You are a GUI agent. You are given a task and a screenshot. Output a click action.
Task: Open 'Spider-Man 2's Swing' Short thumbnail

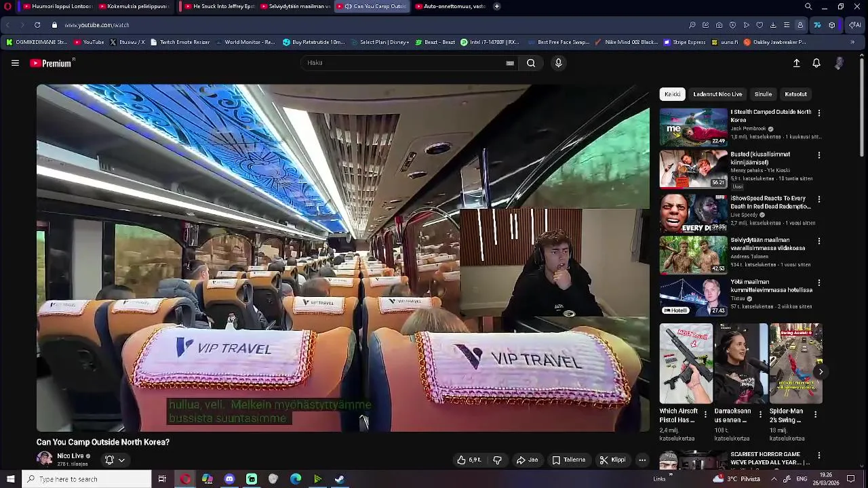pos(795,363)
